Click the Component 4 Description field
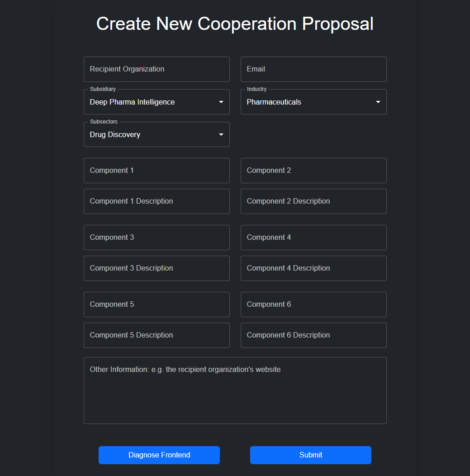The image size is (470, 476). click(313, 268)
